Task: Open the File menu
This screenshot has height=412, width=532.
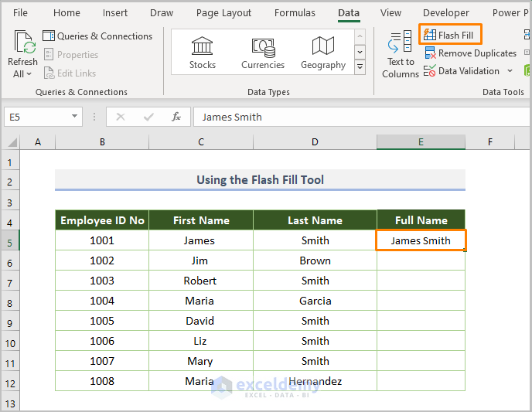Action: click(20, 13)
